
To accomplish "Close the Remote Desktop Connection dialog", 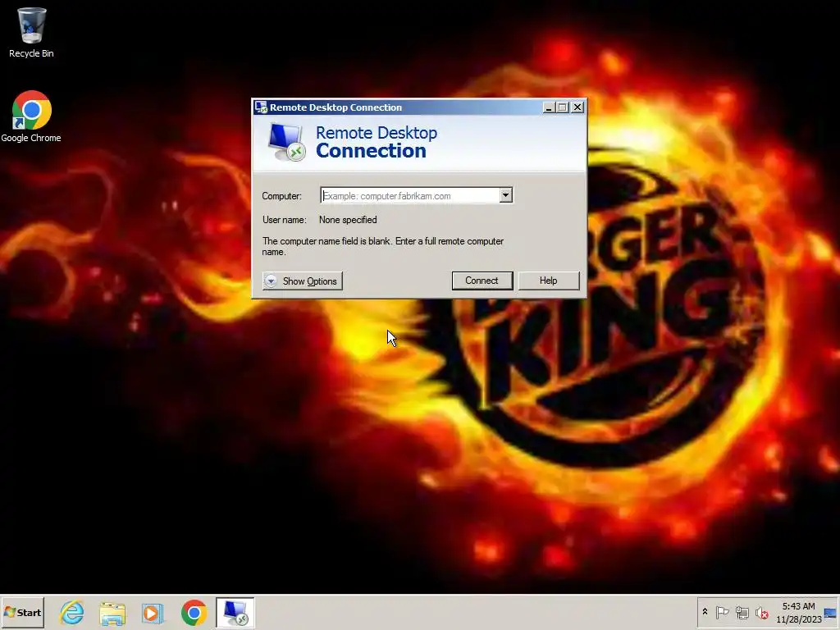I will (577, 107).
